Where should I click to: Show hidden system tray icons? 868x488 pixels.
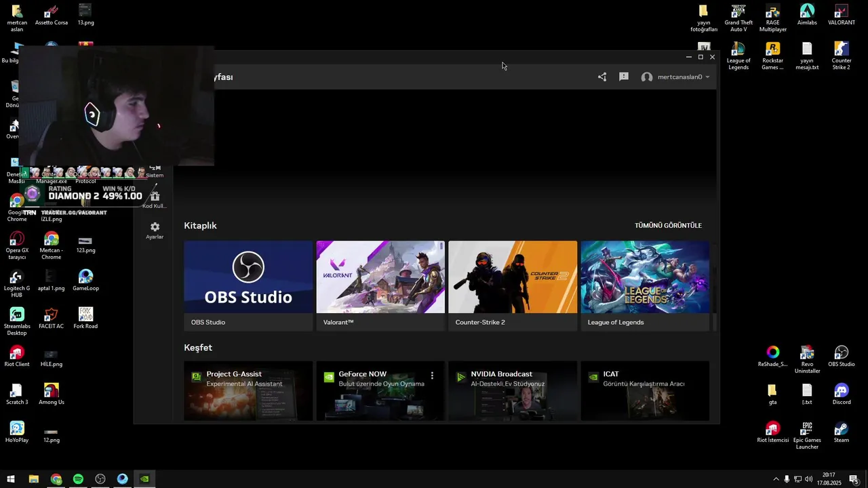pos(776,479)
